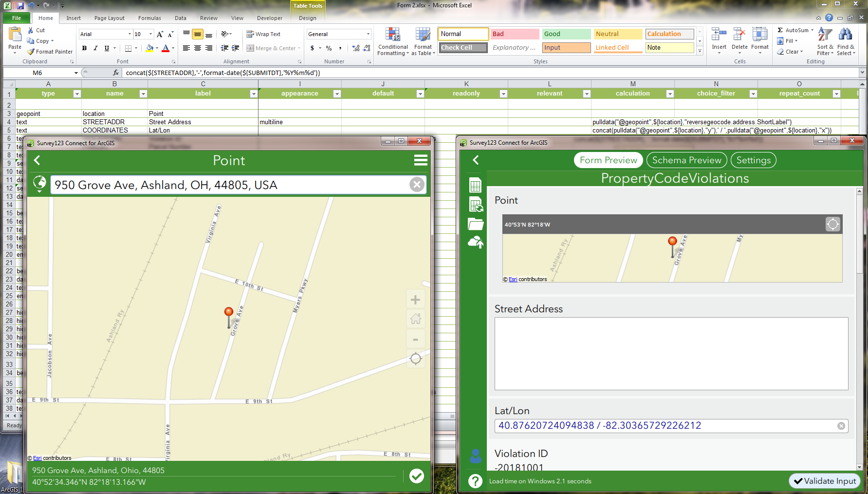Switch to Page Layout ribbon tab
The width and height of the screenshot is (868, 494).
pyautogui.click(x=110, y=18)
